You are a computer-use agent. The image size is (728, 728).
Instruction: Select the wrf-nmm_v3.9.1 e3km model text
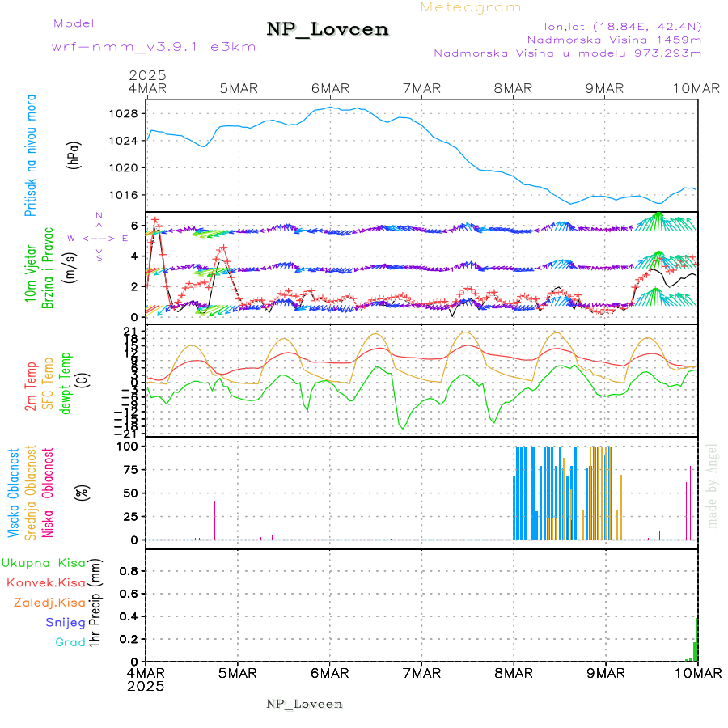click(131, 47)
